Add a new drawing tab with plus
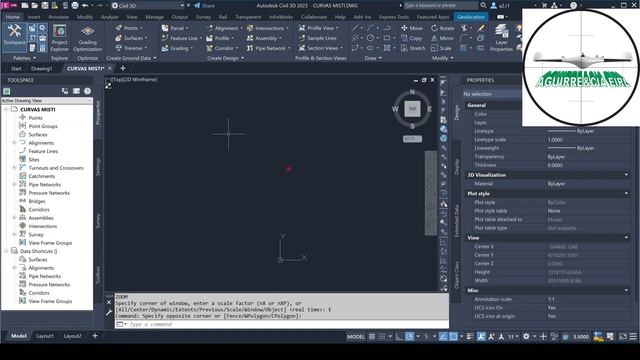The height and width of the screenshot is (360, 640). click(123, 68)
